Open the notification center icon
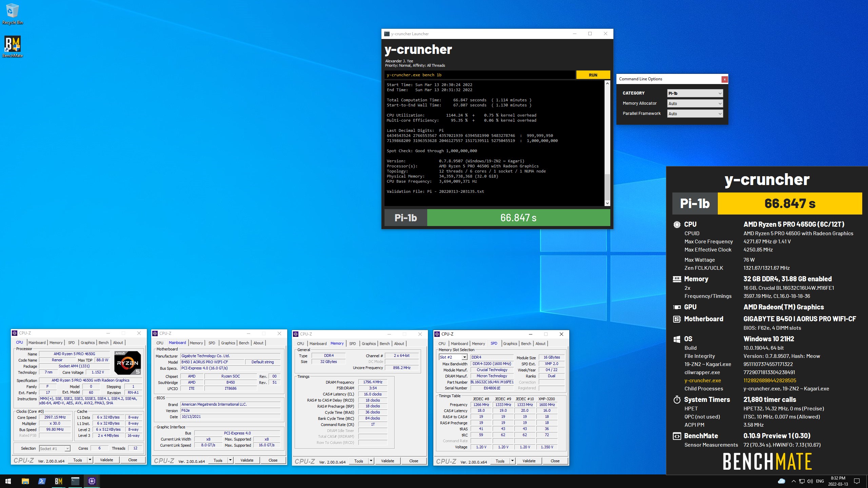The height and width of the screenshot is (488, 868). (857, 481)
